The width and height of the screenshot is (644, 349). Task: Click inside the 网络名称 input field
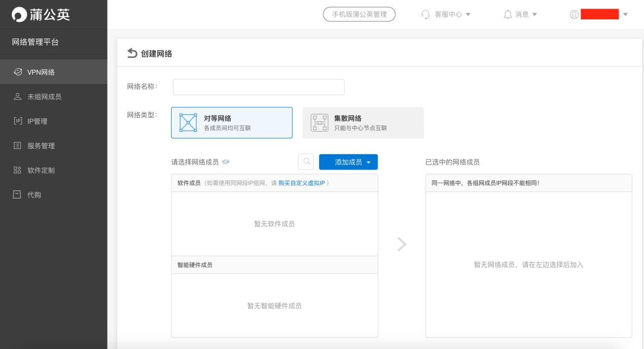click(258, 86)
